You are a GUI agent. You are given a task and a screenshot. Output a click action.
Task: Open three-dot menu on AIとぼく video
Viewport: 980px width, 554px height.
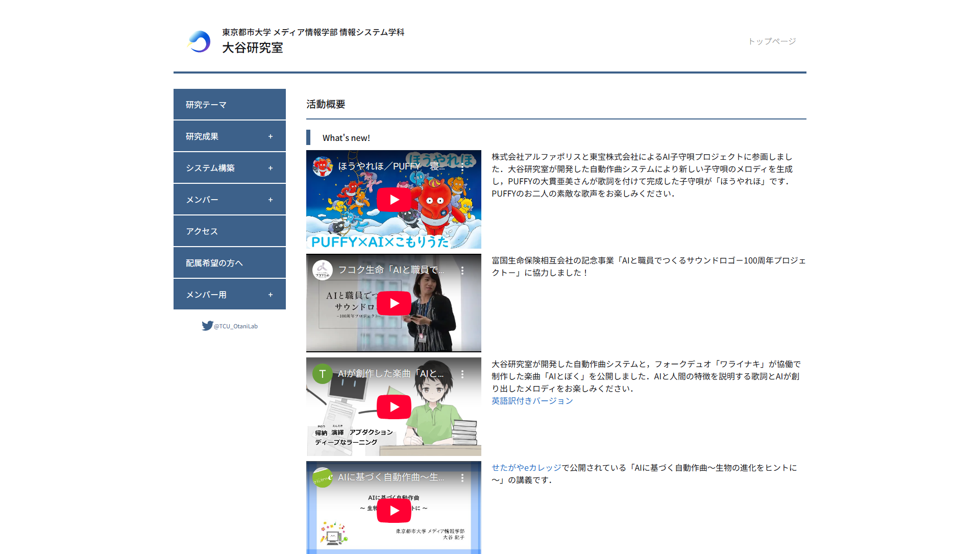point(462,374)
